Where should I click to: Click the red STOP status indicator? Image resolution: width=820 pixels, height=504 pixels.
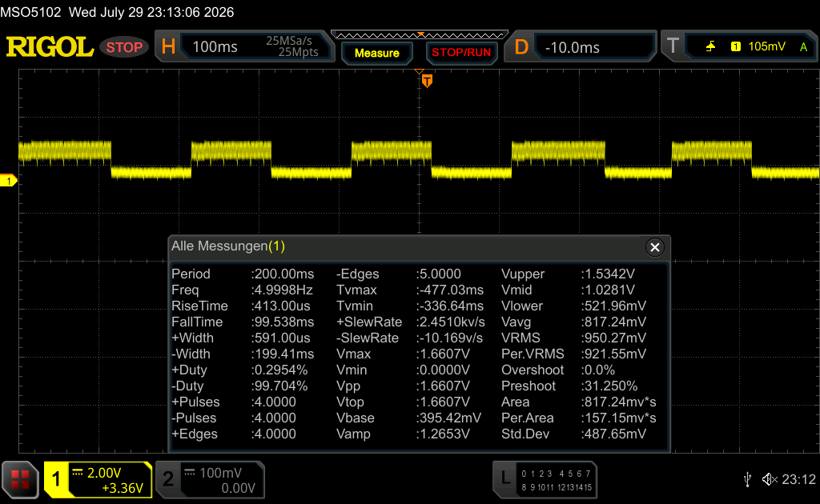[124, 47]
